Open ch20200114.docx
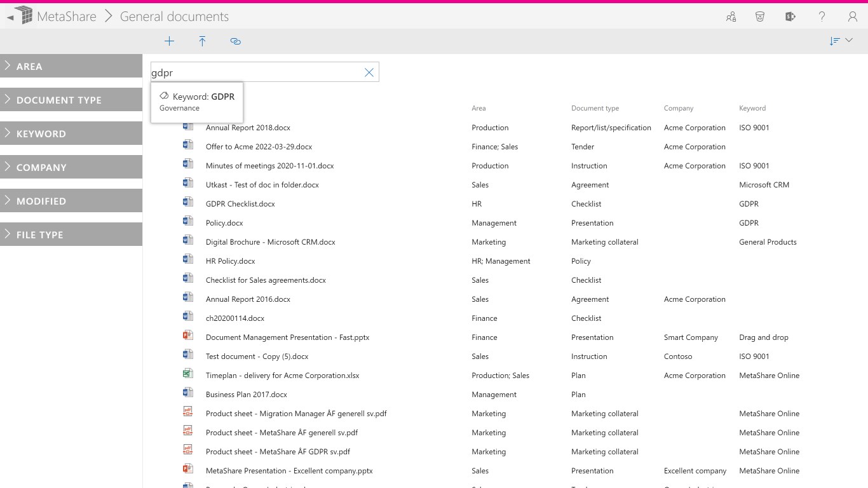 click(x=235, y=318)
